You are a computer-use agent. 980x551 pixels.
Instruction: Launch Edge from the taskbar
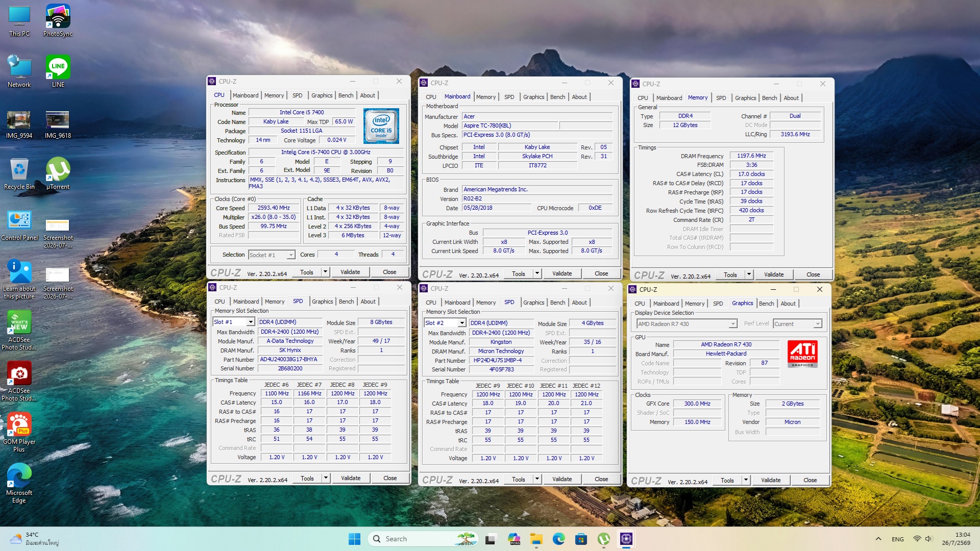coord(558,539)
